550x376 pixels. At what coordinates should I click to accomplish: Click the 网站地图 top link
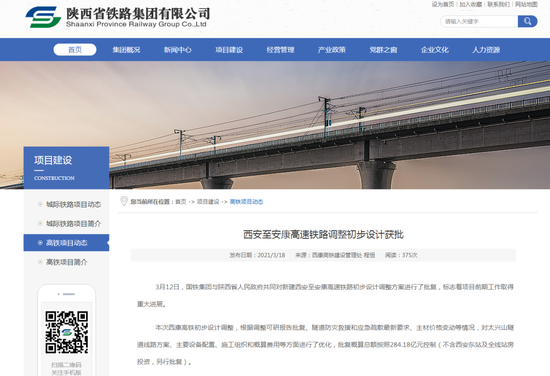coord(526,4)
